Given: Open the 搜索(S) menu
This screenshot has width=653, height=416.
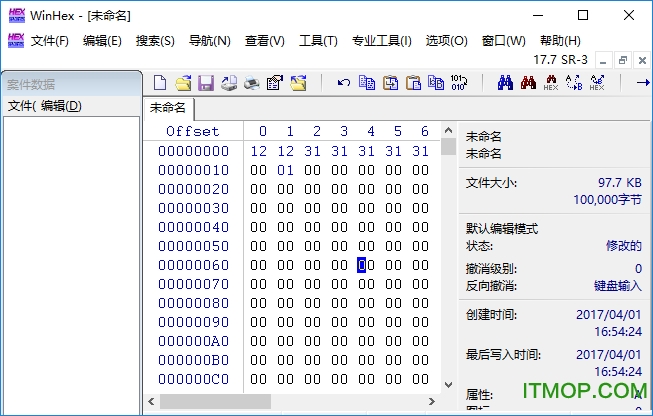Looking at the screenshot, I should coord(155,41).
